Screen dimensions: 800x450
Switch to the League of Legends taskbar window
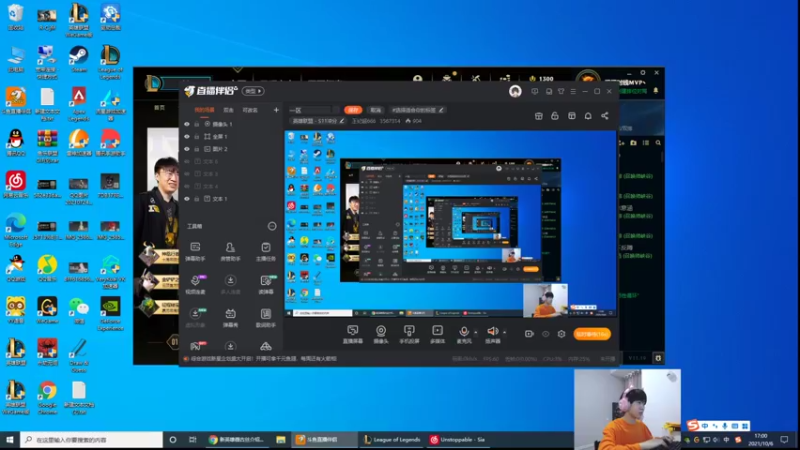(392, 439)
